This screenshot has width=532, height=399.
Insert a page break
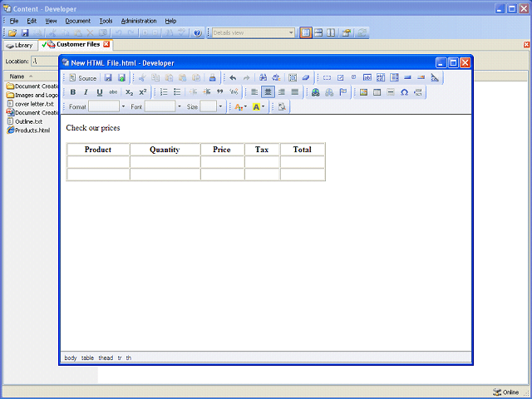pyautogui.click(x=418, y=92)
